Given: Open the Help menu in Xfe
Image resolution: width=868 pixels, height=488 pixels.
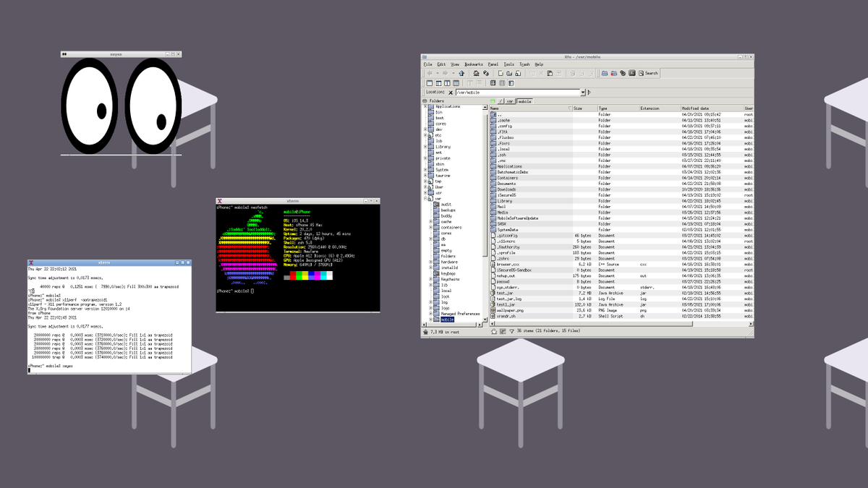Looking at the screenshot, I should click(540, 64).
